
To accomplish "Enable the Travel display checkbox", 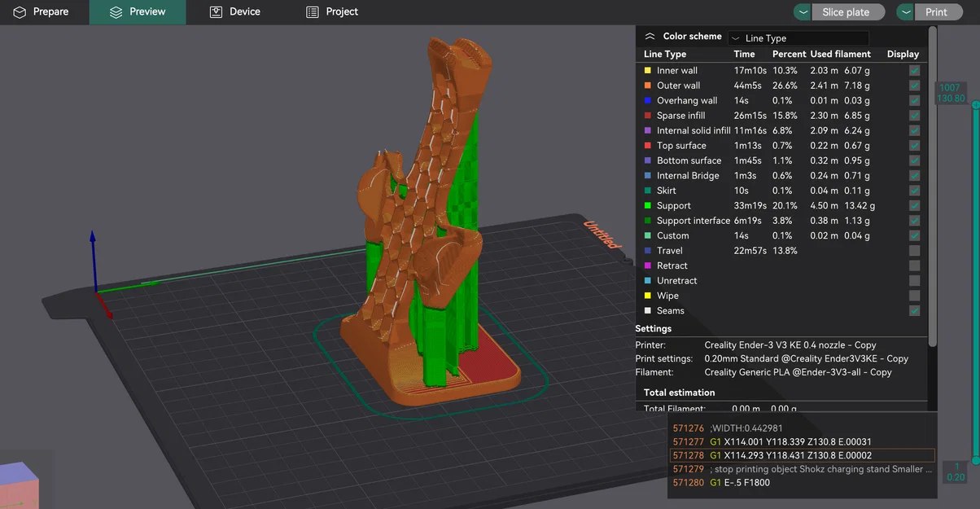I will (x=915, y=251).
